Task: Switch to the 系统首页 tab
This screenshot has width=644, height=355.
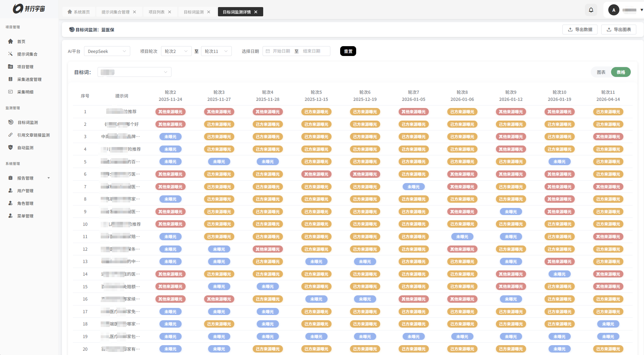Action: (79, 12)
